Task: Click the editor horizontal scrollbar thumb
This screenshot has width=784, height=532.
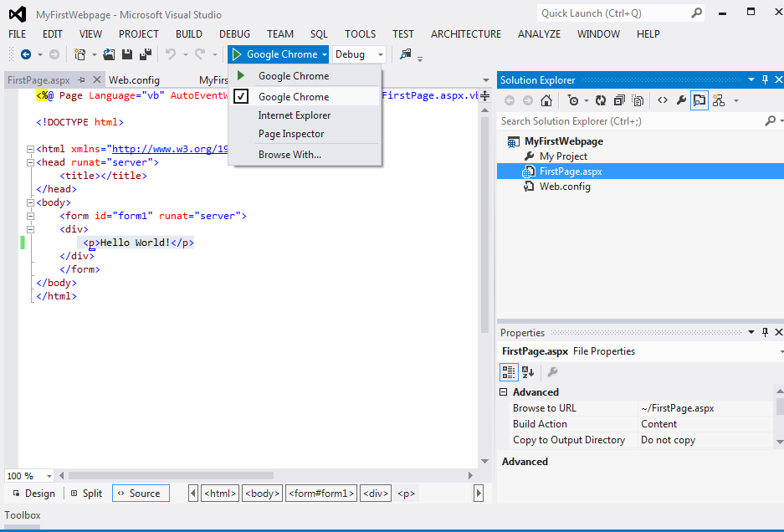Action: tap(171, 475)
